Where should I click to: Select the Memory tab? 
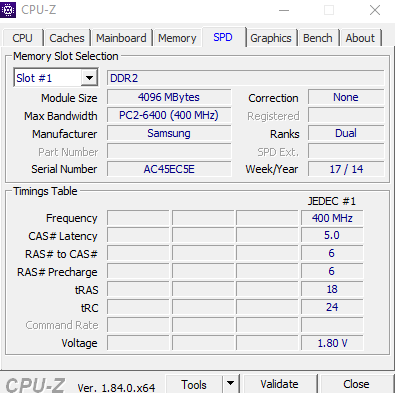[177, 38]
